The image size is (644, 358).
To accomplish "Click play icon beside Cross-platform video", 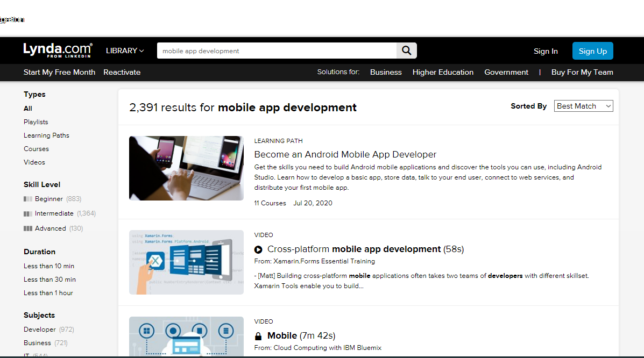I will 258,249.
